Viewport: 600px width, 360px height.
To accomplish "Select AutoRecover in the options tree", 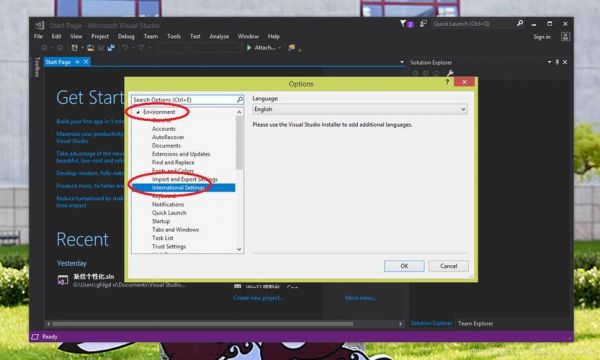I will tap(168, 137).
